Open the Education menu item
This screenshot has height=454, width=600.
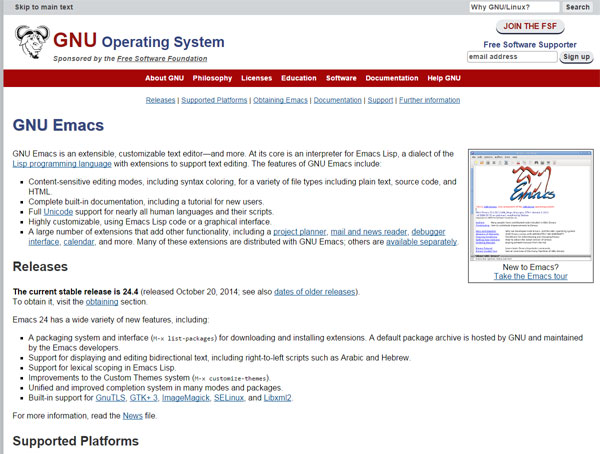pyautogui.click(x=299, y=78)
